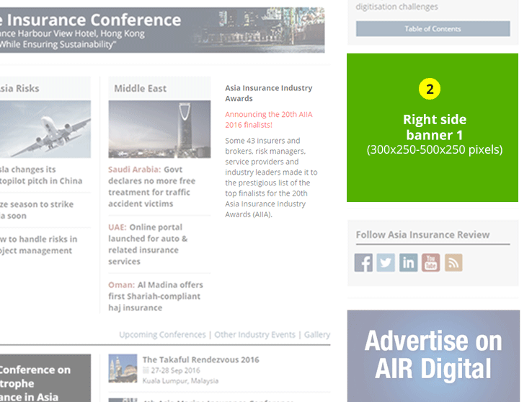Screen dimensions: 532x402
Task: Open the Gallery link
Action: [x=317, y=334]
